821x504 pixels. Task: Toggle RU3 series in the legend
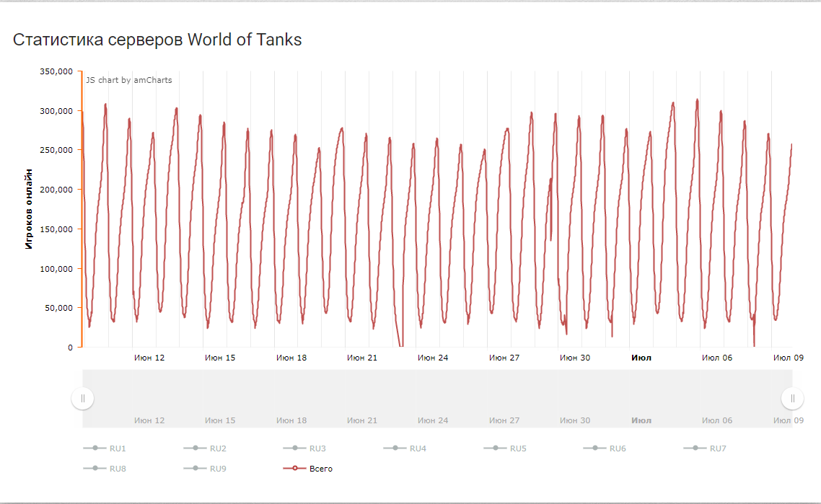pos(304,448)
